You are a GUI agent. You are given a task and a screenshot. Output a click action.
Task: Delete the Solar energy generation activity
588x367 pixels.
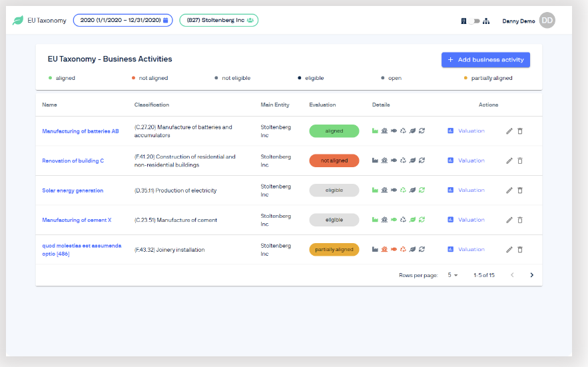click(520, 190)
